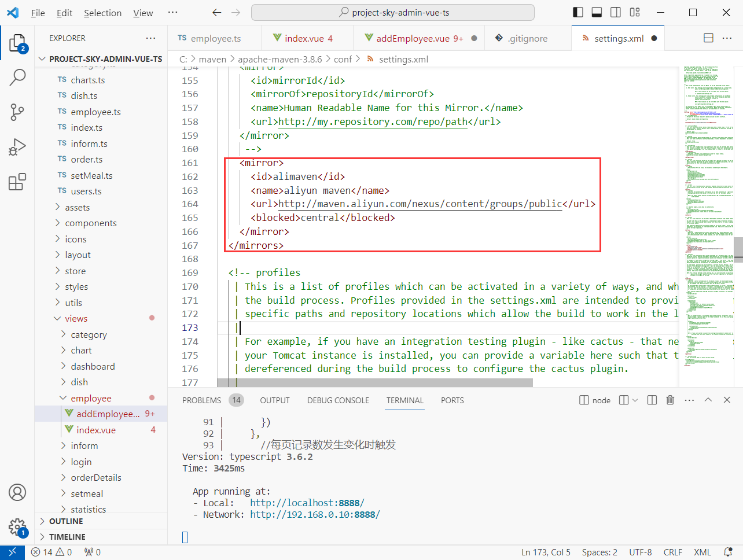Open terminal panel More Actions menu

click(x=689, y=400)
